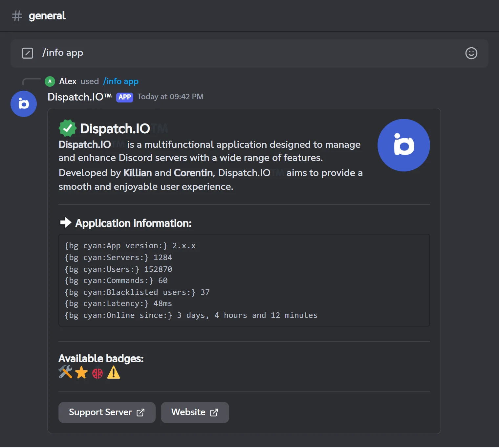Click the bold name Corentin
This screenshot has width=499, height=448.
(x=193, y=173)
